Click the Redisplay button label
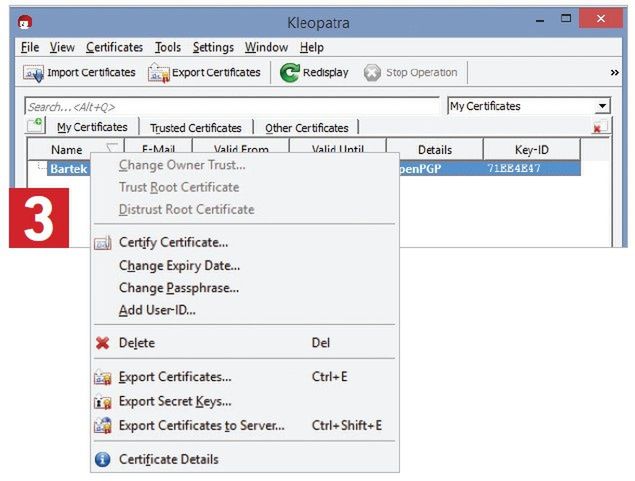This screenshot has height=481, width=635. click(x=326, y=72)
